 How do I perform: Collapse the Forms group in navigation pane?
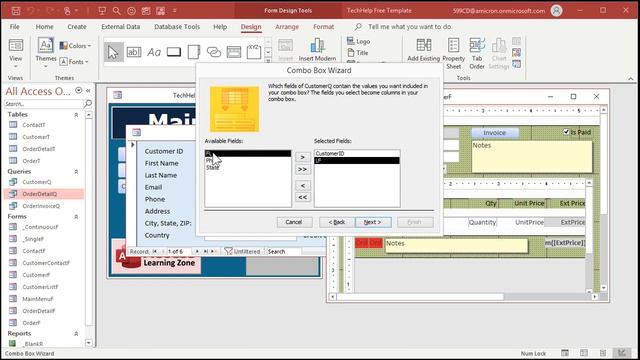click(x=76, y=217)
